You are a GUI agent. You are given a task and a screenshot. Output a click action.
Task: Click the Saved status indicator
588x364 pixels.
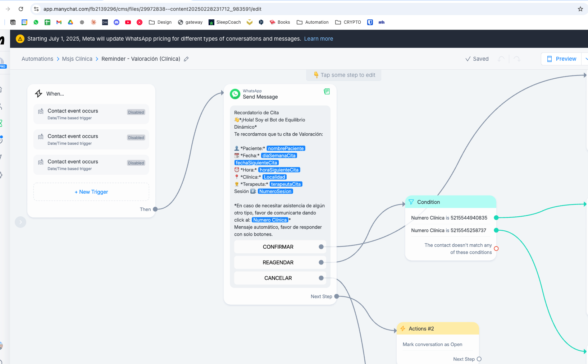point(477,59)
